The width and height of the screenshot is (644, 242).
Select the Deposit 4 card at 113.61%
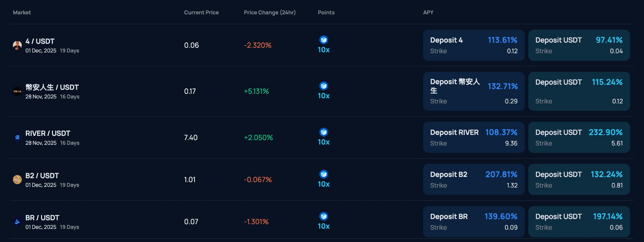(x=474, y=45)
